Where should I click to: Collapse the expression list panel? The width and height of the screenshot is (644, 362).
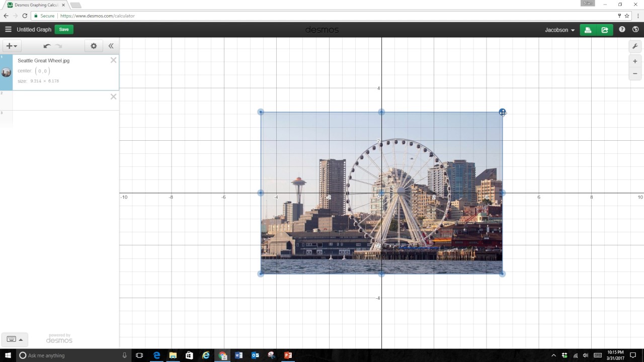[x=111, y=46]
